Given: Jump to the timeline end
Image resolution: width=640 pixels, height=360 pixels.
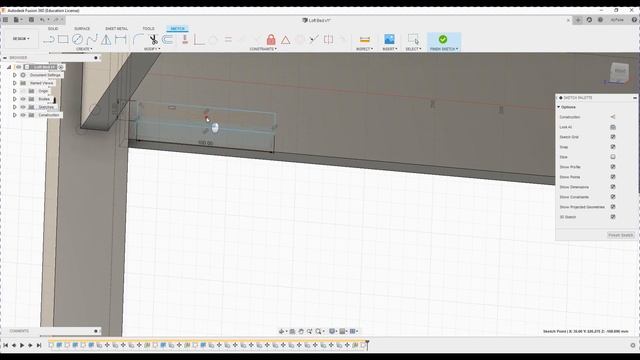Looking at the screenshot, I should tap(39, 345).
